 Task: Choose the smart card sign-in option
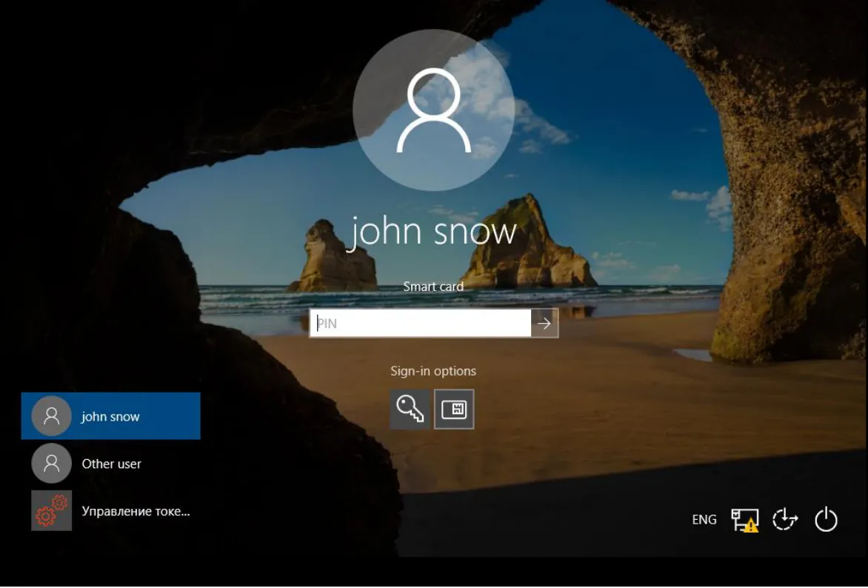[454, 410]
